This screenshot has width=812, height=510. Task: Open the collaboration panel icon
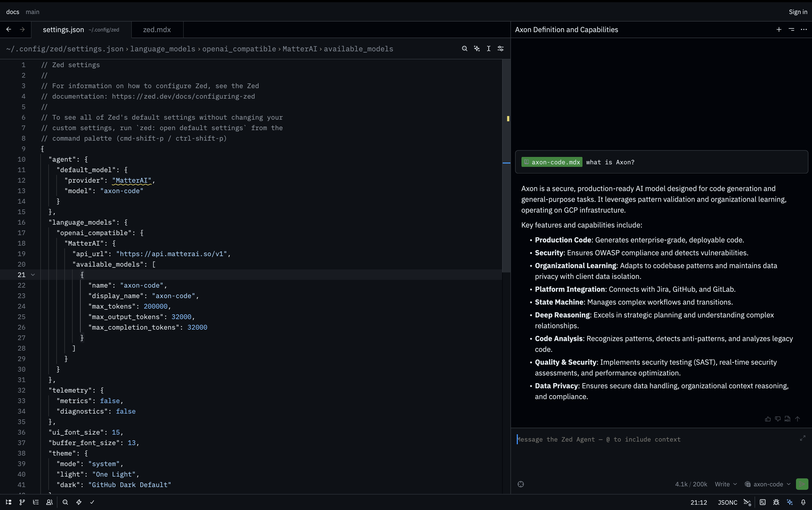coord(49,502)
